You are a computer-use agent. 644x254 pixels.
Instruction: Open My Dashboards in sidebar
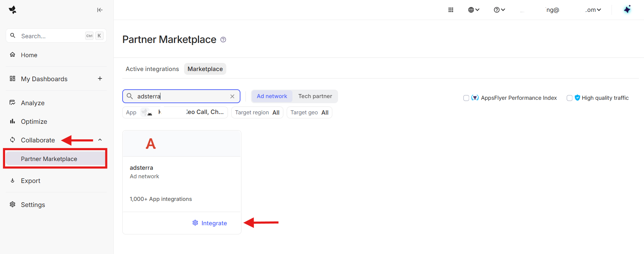tap(44, 79)
